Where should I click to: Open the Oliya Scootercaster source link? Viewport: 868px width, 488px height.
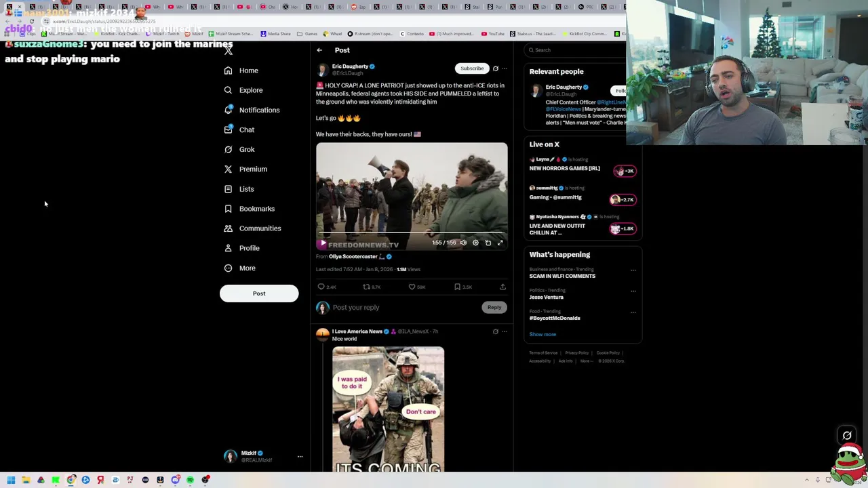[x=353, y=257]
